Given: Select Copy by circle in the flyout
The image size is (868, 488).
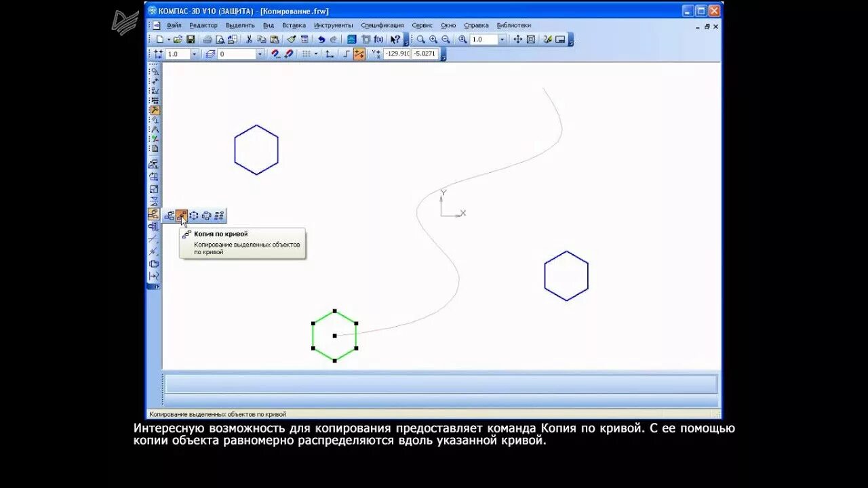Looking at the screenshot, I should click(194, 216).
